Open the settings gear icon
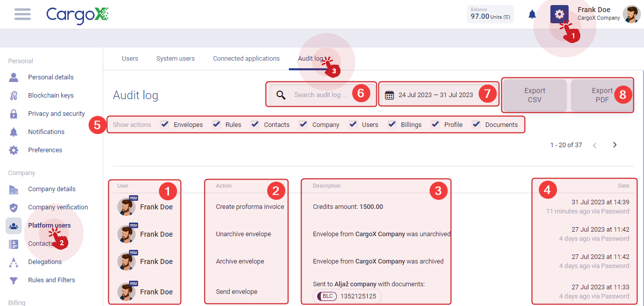 point(560,14)
